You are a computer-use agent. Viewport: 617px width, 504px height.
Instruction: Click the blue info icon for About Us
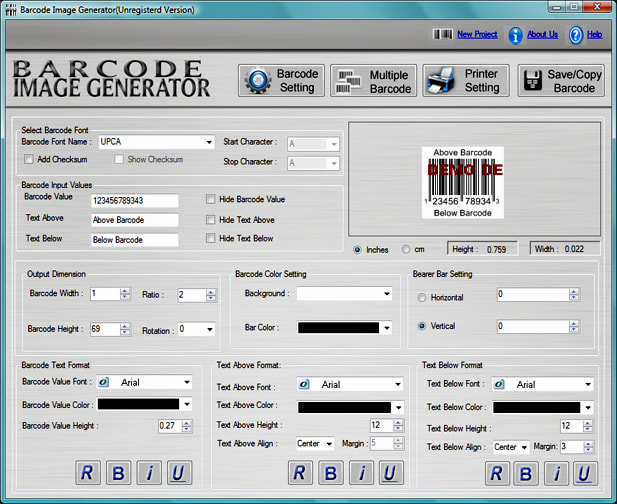(515, 35)
